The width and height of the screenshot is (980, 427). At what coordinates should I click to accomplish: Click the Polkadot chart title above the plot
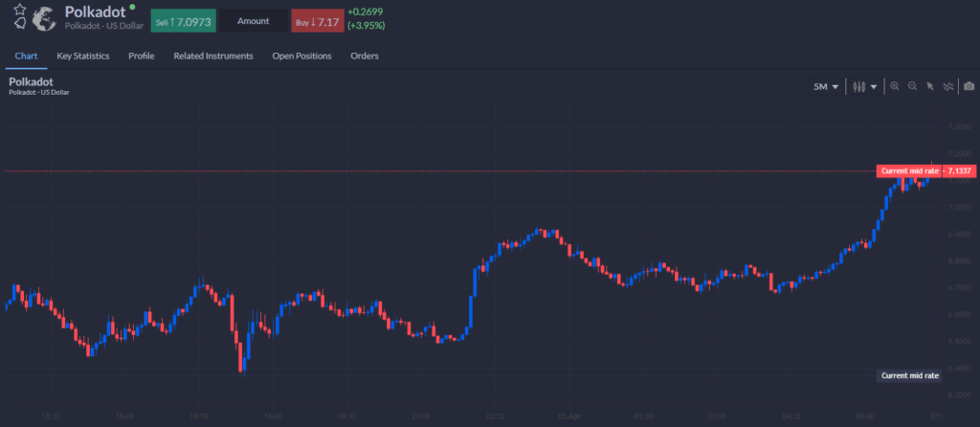(x=31, y=82)
